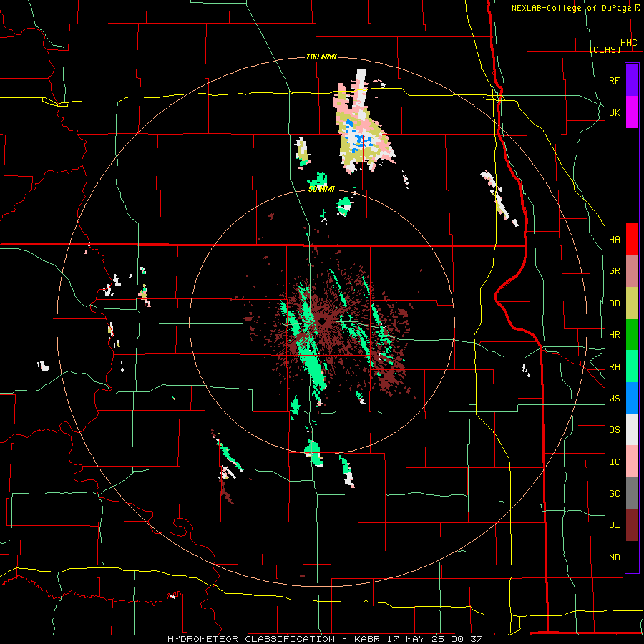Screen dimensions: 644x644
Task: Click the bright green RA legend swatch
Action: tap(632, 366)
